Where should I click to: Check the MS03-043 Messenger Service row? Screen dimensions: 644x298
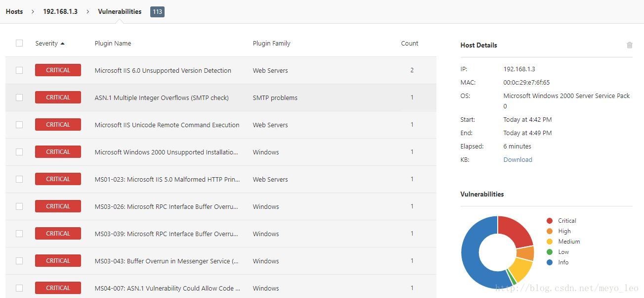[x=19, y=261]
